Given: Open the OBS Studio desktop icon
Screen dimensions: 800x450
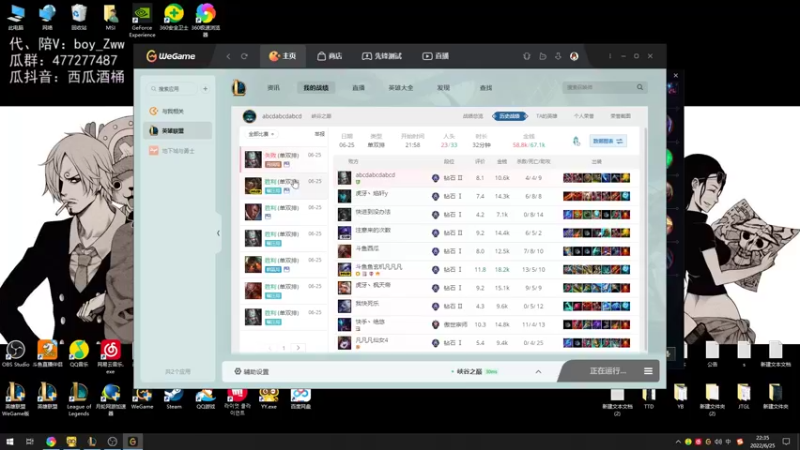Looking at the screenshot, I should click(x=15, y=353).
